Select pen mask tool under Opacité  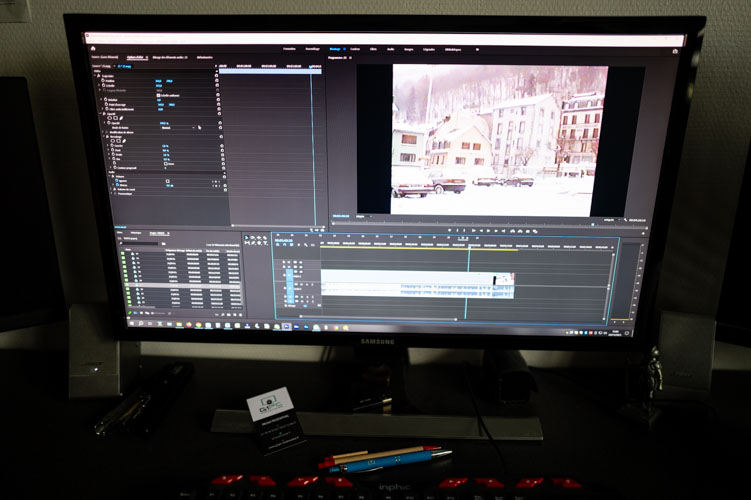[x=121, y=118]
